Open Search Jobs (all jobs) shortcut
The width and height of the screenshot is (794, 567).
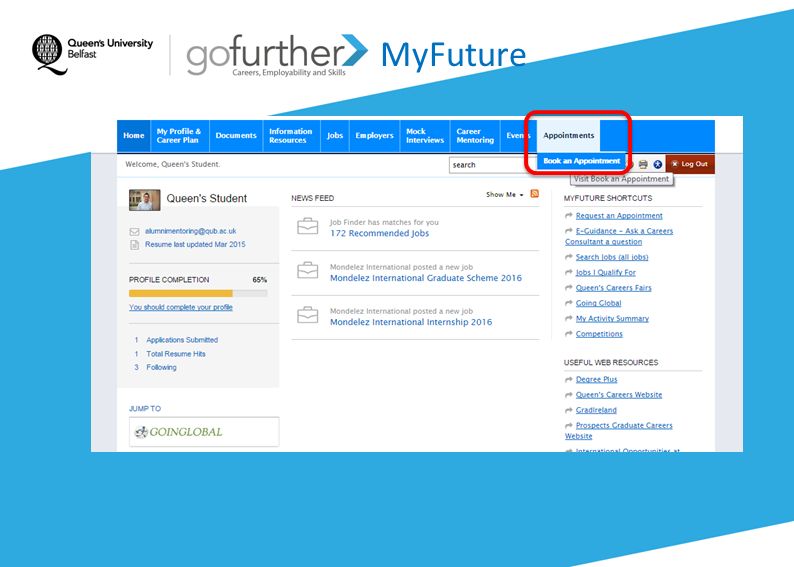pos(612,257)
